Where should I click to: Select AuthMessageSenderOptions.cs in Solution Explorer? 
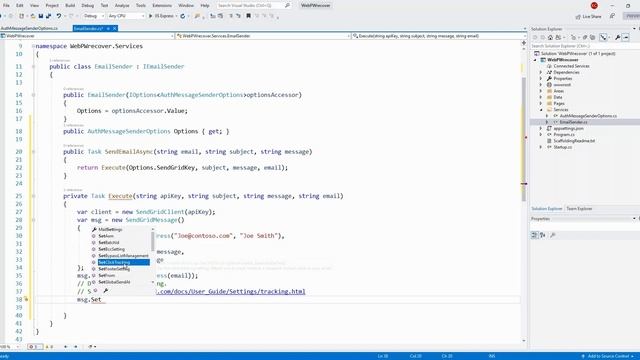(x=588, y=116)
